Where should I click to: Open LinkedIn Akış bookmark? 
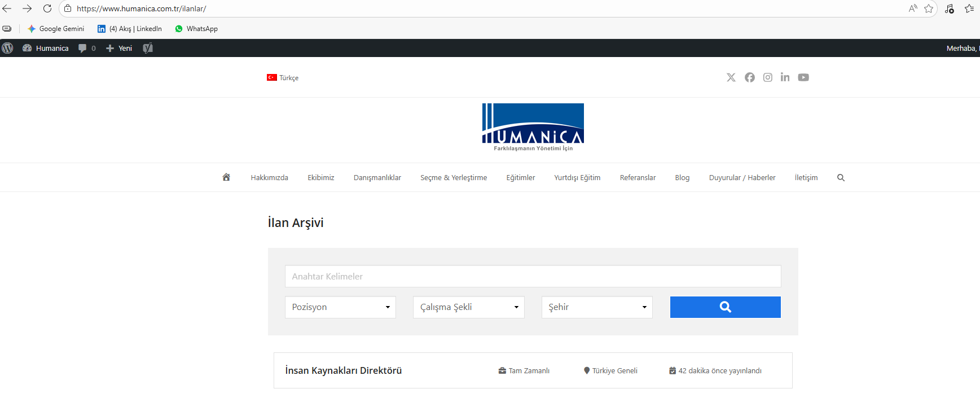point(130,29)
